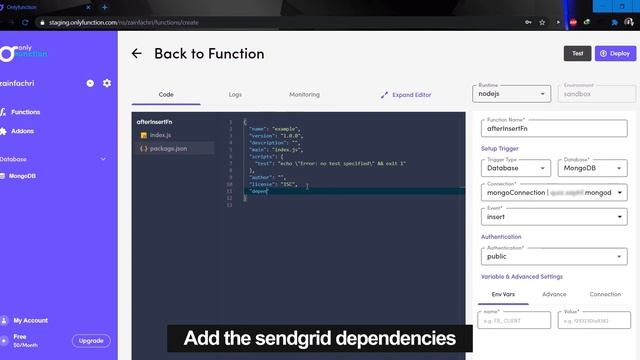Screen dimensions: 640x360
Task: Close the OnlyFunction browser tab
Action: [x=88, y=7]
